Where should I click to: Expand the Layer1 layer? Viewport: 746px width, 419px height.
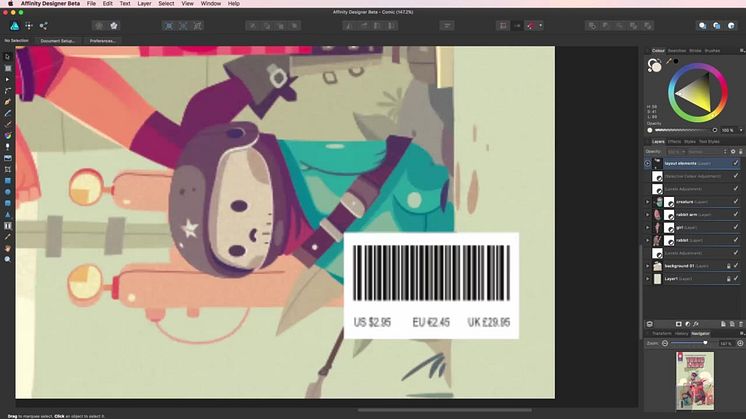coord(648,279)
